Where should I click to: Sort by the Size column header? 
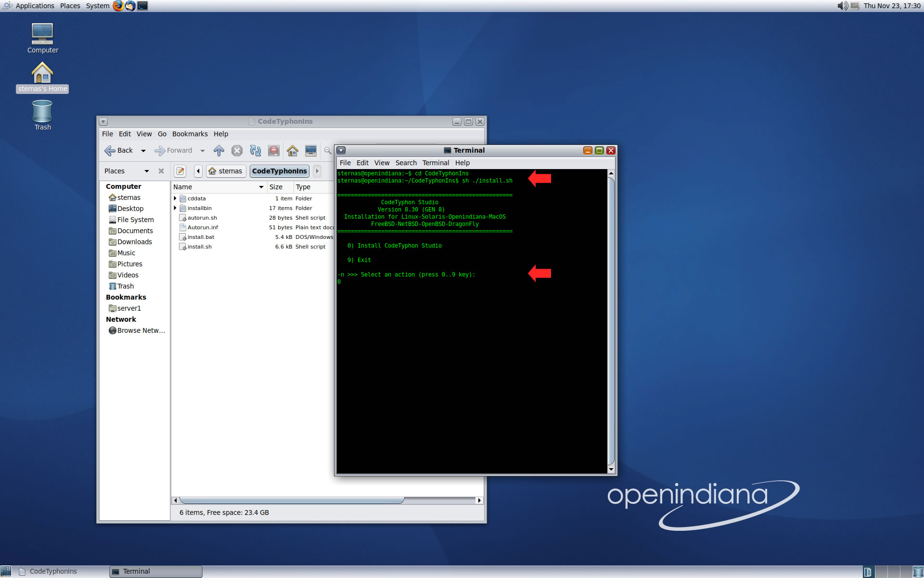coord(280,187)
